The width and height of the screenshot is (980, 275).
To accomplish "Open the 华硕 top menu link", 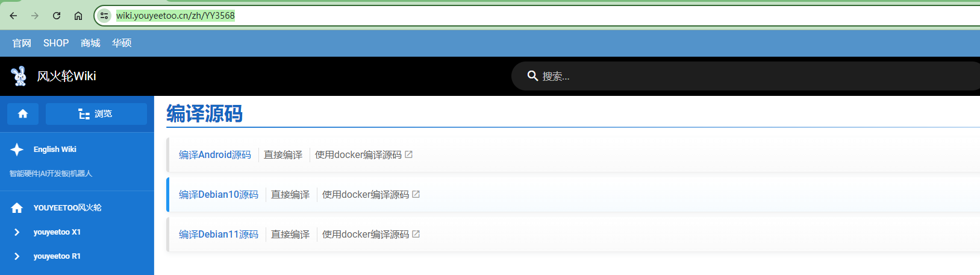I will [x=122, y=43].
